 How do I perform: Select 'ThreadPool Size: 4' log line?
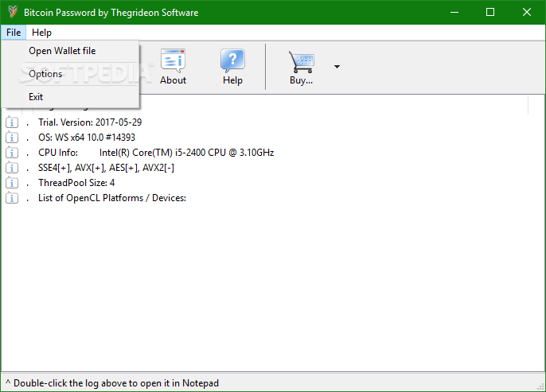click(76, 183)
